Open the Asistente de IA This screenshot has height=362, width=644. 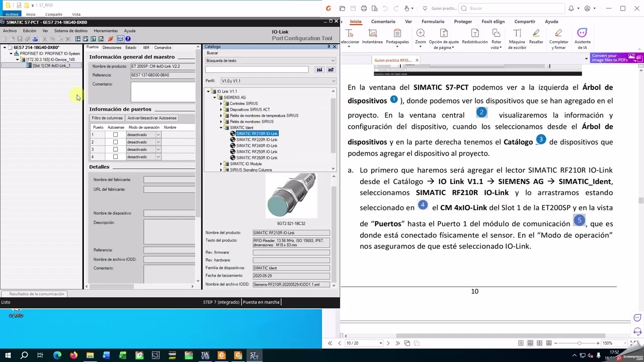click(582, 39)
